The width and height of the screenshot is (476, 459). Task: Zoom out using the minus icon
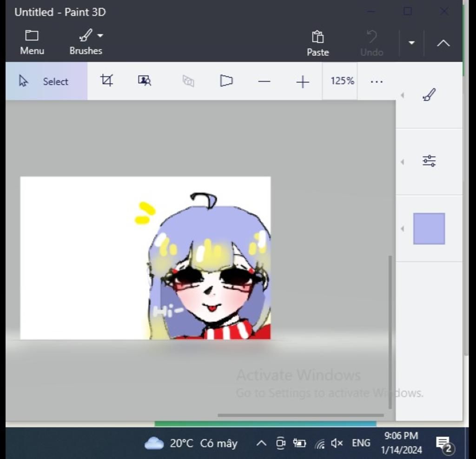(x=264, y=81)
